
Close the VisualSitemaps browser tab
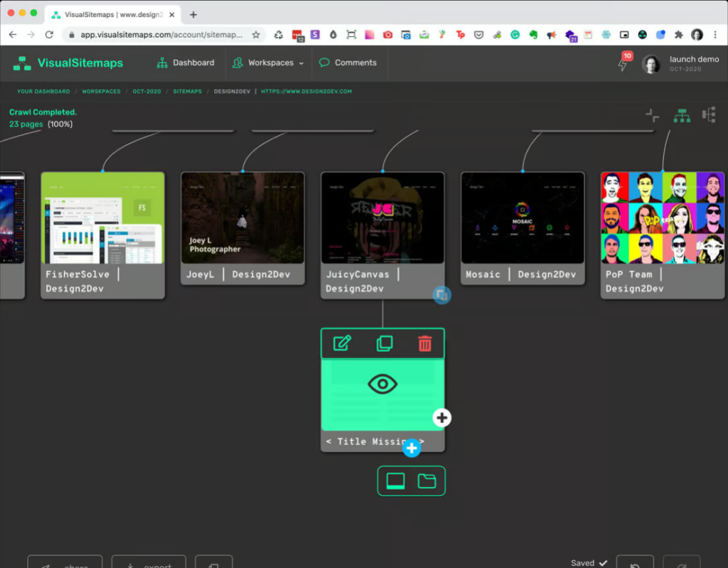[172, 15]
